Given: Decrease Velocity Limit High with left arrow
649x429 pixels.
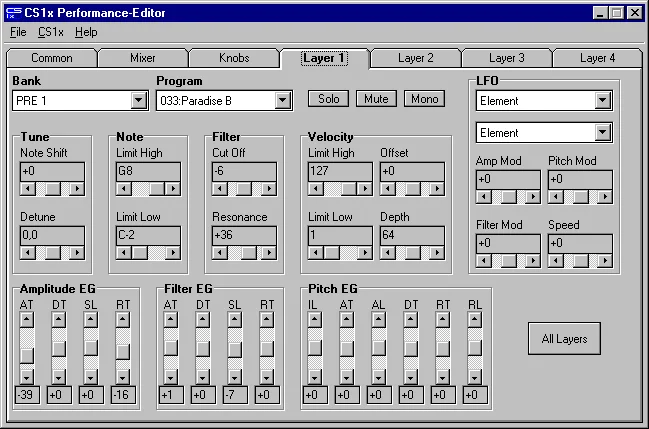Looking at the screenshot, I should coord(316,189).
